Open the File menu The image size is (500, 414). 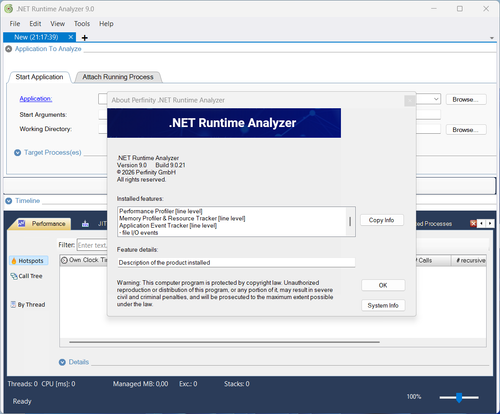click(x=15, y=24)
